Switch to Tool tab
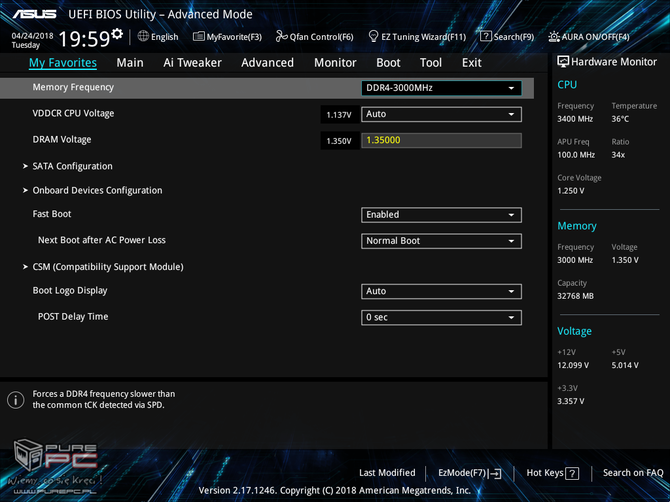 (x=431, y=63)
